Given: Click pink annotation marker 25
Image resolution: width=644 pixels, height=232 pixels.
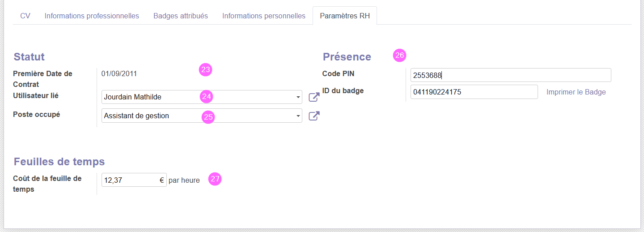Looking at the screenshot, I should [208, 116].
